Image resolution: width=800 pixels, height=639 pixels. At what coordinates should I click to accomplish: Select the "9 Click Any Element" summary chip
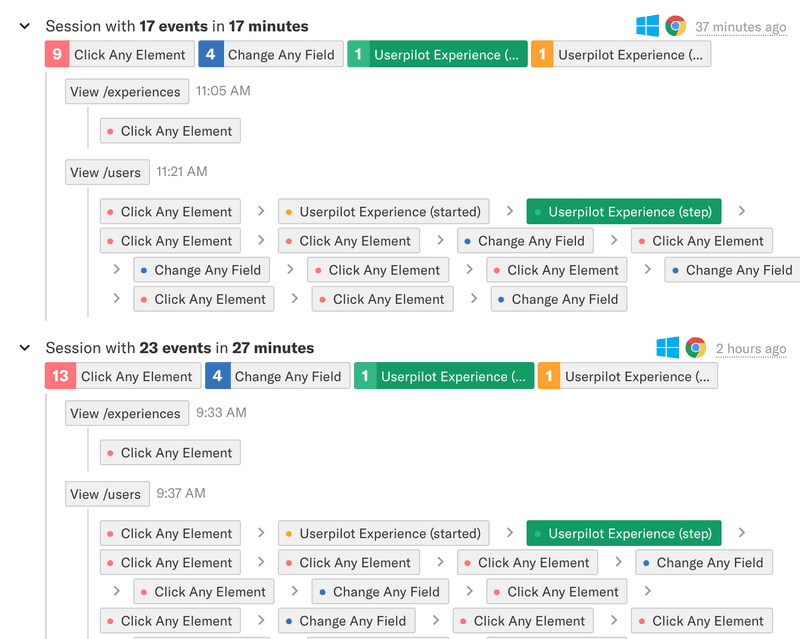tap(119, 55)
